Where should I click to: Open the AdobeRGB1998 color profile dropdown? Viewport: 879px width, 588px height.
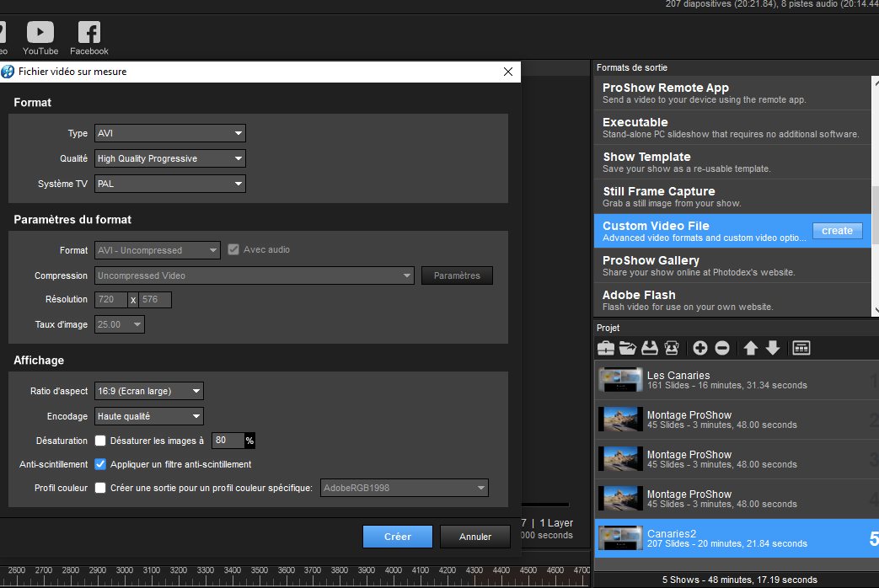(405, 488)
